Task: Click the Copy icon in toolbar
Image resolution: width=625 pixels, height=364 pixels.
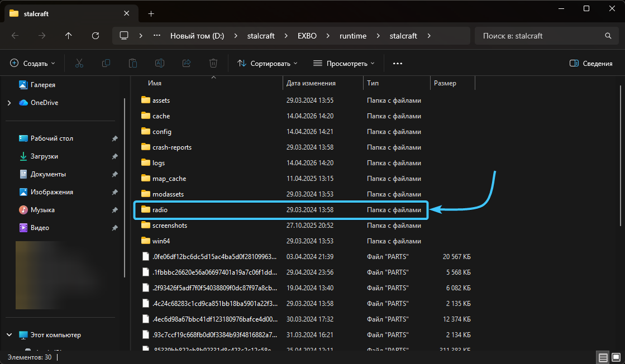Action: pos(106,64)
